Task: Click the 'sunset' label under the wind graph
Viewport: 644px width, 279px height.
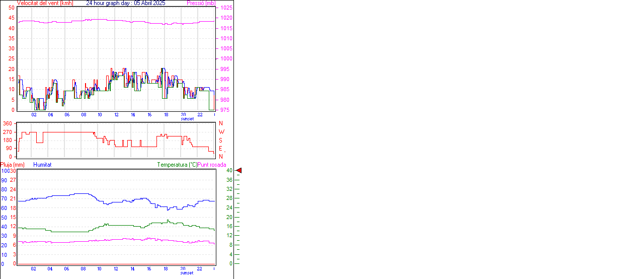Action: tap(187, 119)
